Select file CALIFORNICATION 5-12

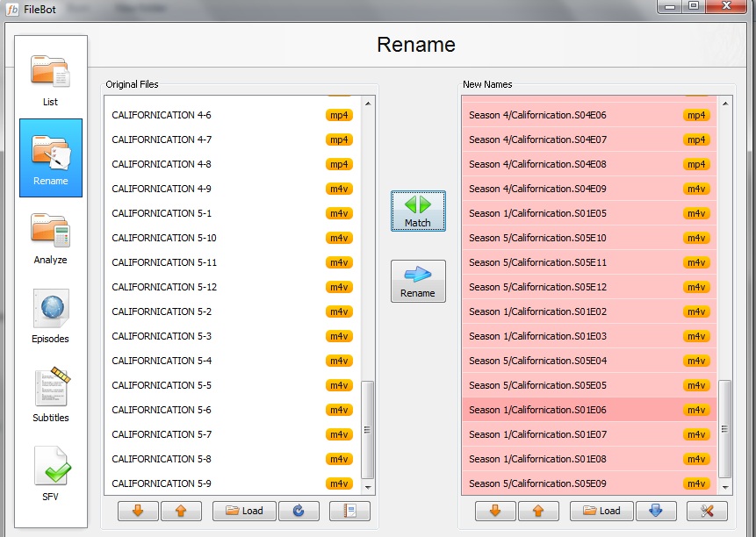(233, 287)
